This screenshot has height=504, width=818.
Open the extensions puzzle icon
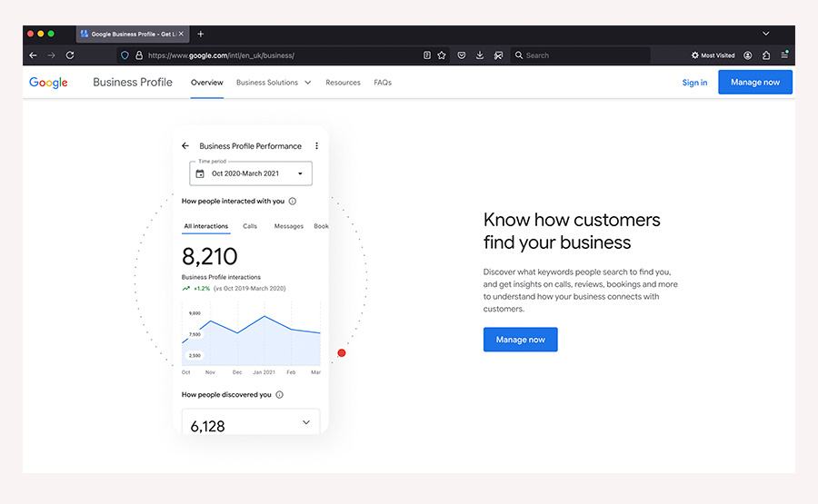(766, 55)
